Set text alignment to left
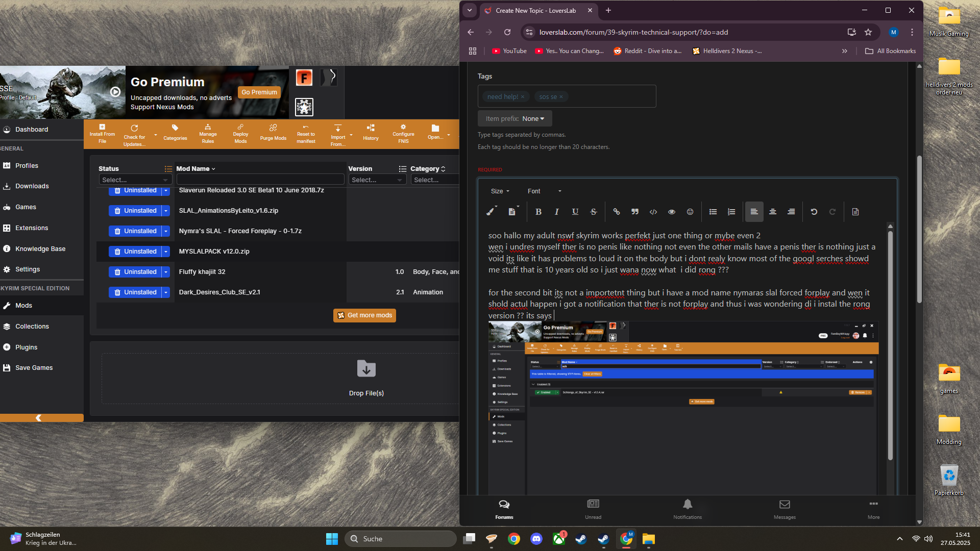 [754, 212]
